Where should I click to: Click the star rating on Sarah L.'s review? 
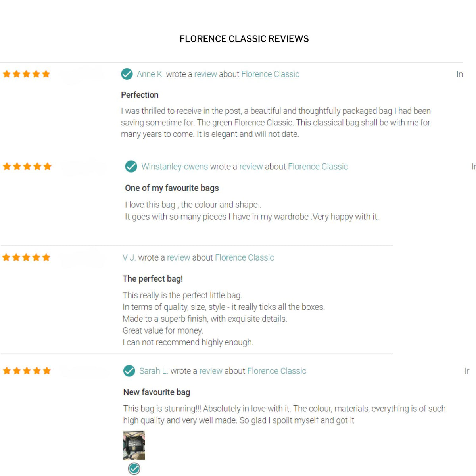27,371
